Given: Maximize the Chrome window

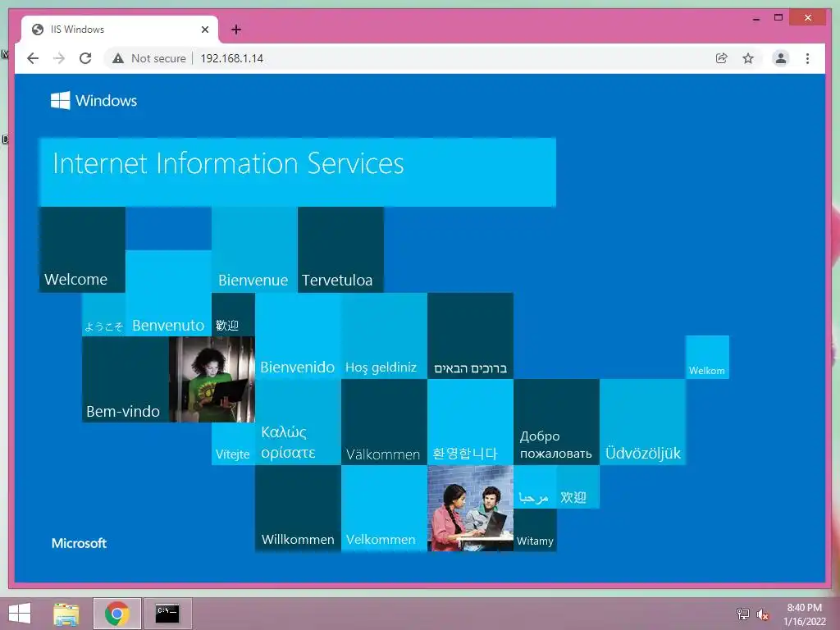Looking at the screenshot, I should tap(778, 18).
